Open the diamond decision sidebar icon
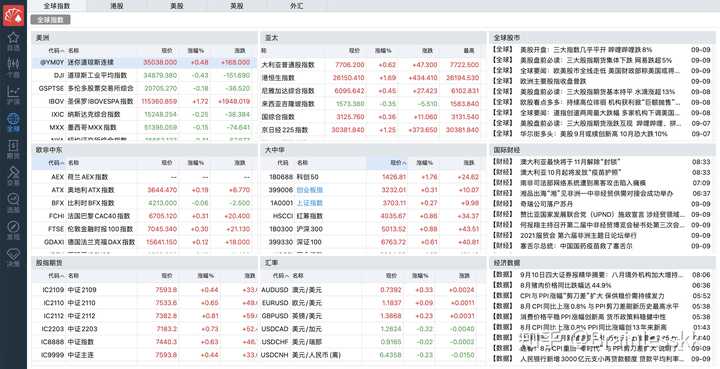Viewport: 720px width, 369px height. 13,257
